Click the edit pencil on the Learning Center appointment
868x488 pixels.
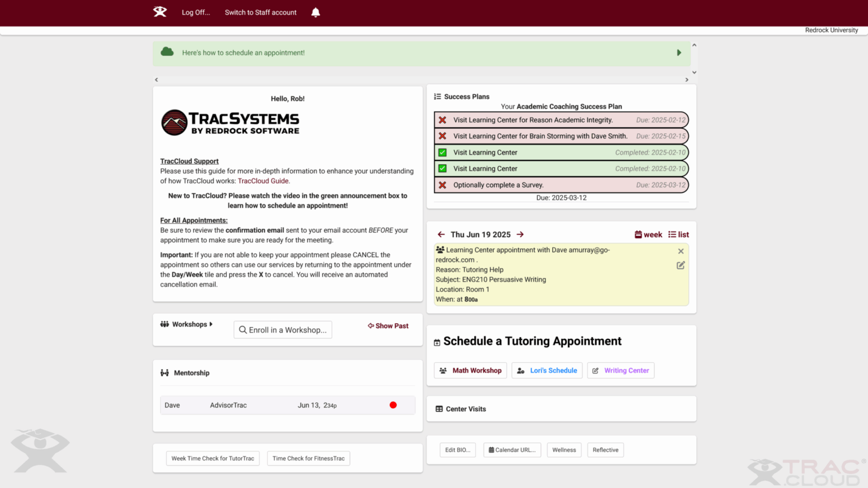680,265
